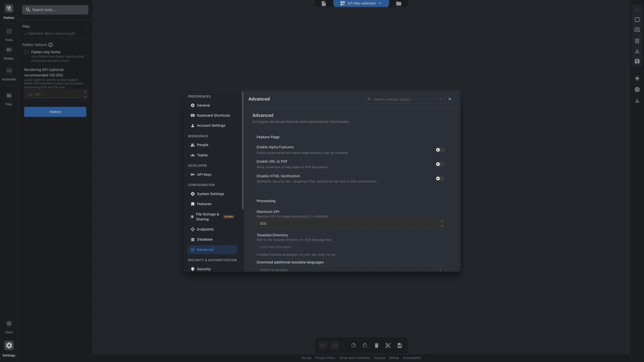Decrease the Maximum DPI value with the down arrow
Image resolution: width=644 pixels, height=362 pixels.
click(x=442, y=226)
